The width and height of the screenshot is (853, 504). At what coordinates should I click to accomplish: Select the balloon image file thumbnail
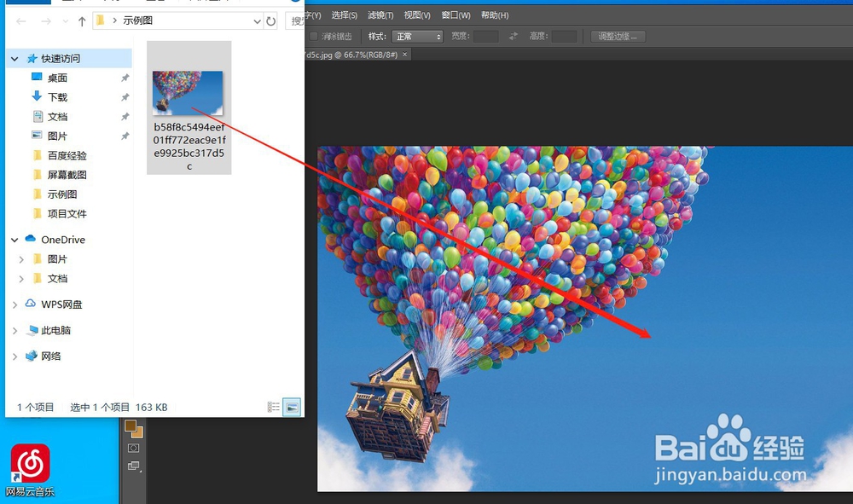[x=188, y=92]
